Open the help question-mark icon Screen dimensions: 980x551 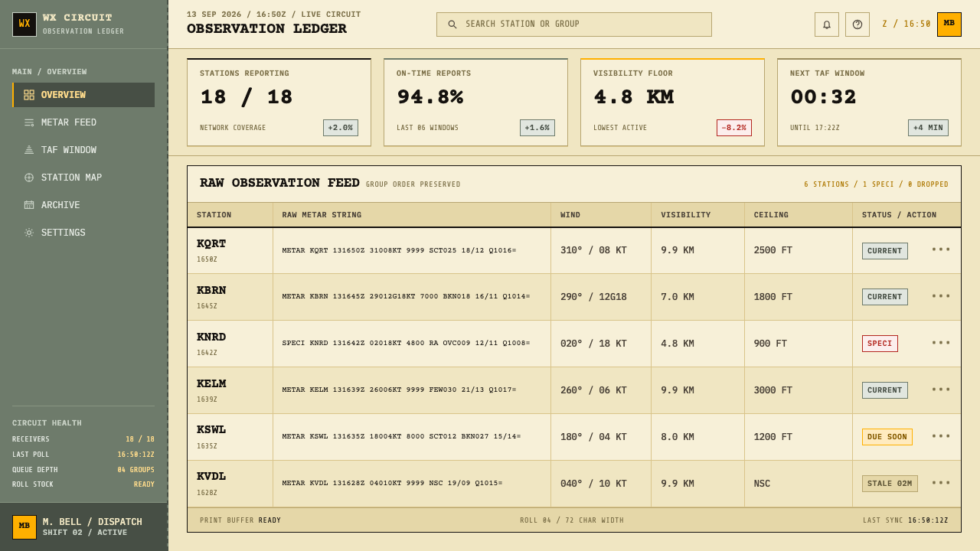coord(857,24)
